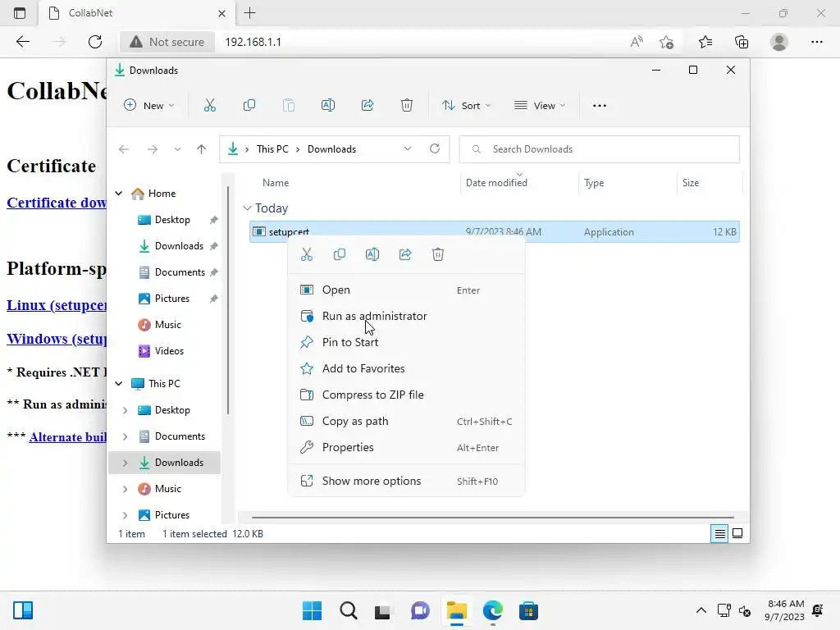Image resolution: width=840 pixels, height=630 pixels.
Task: Click the Cut icon in the context menu
Action: tap(307, 254)
